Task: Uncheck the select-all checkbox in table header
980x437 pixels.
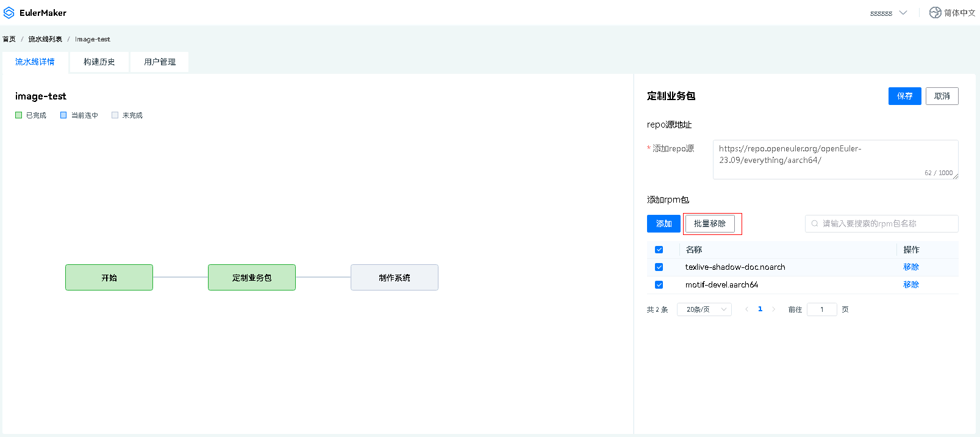Action: tap(659, 250)
